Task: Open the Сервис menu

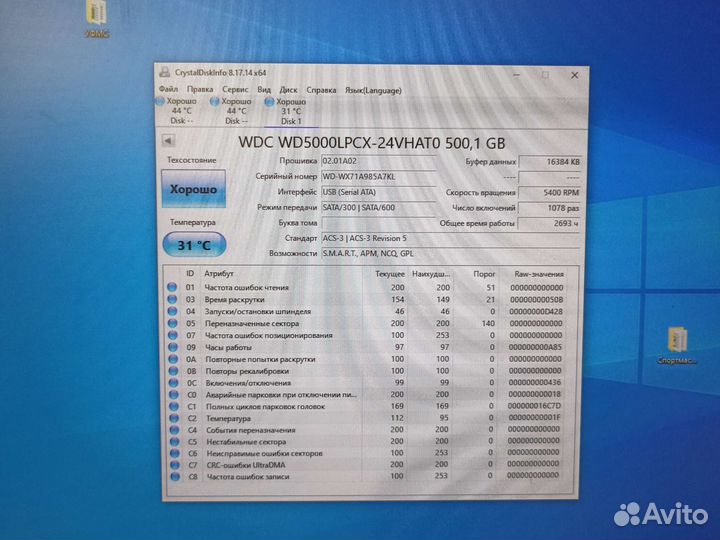Action: pos(235,89)
